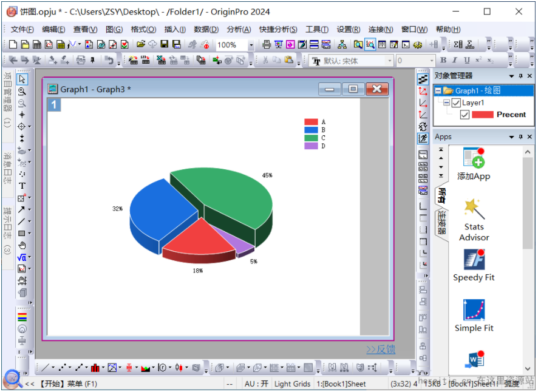Click the green legend swatch for C

(x=311, y=138)
